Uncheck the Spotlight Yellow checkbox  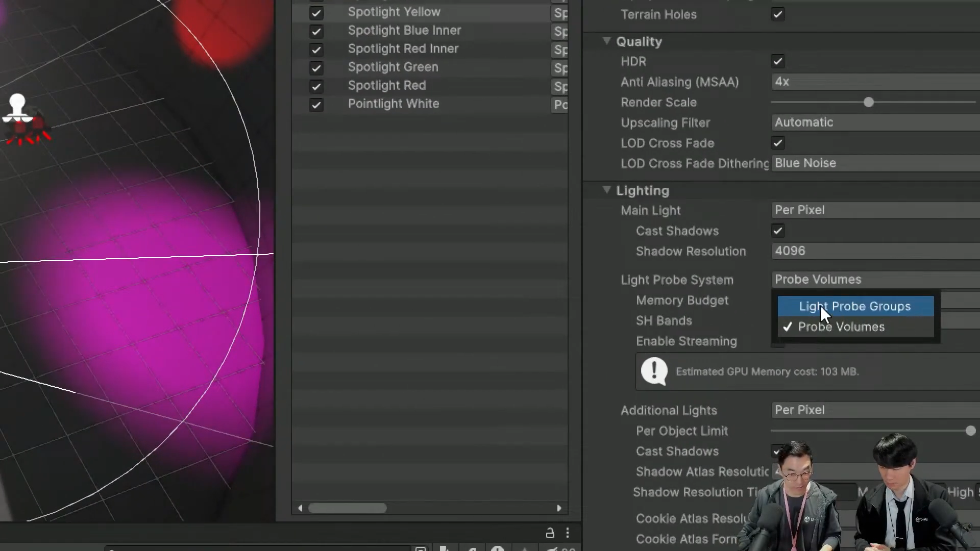click(316, 13)
